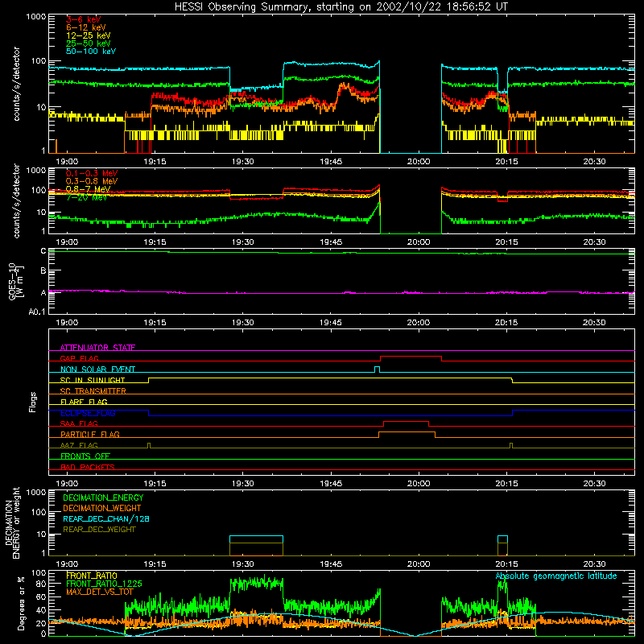Click the Degrees or % axis label
The width and height of the screenshot is (644, 644).
pyautogui.click(x=21, y=604)
